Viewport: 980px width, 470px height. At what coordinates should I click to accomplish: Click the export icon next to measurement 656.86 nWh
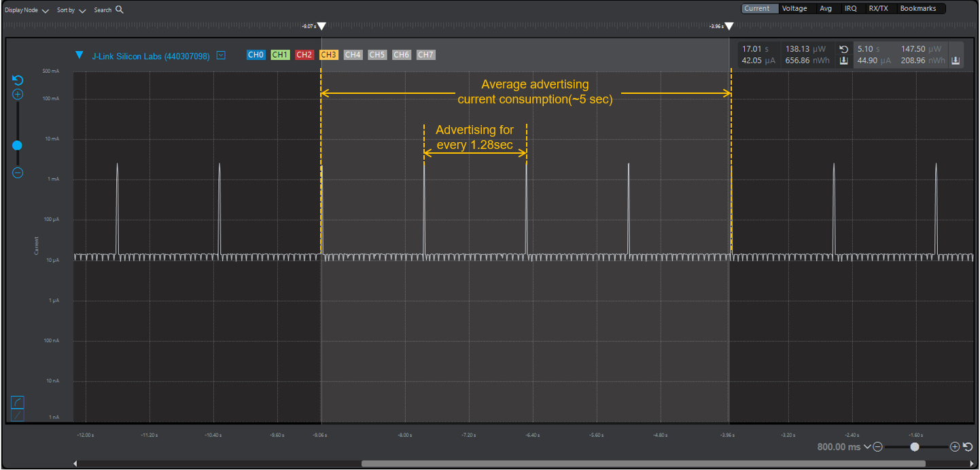[x=843, y=61]
